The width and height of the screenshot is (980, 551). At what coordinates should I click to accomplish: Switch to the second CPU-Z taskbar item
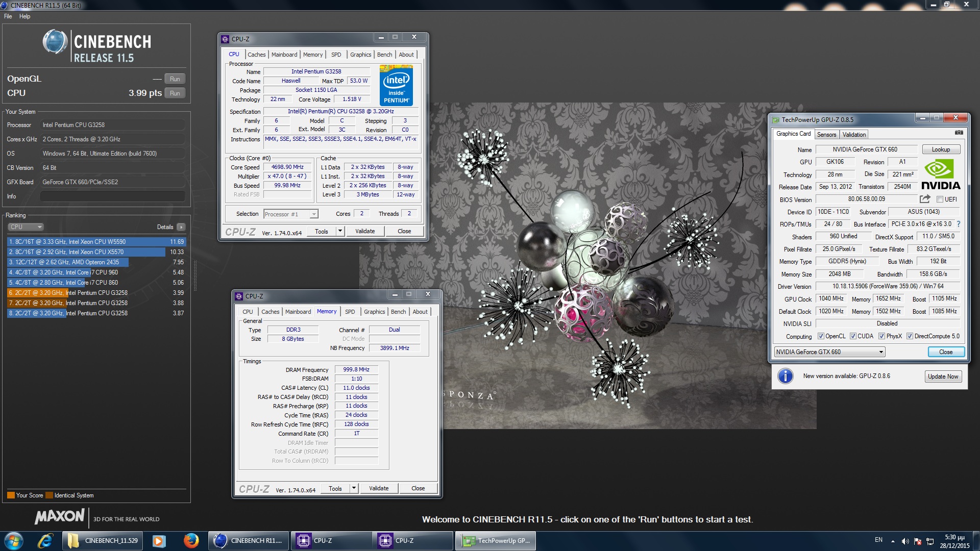412,541
